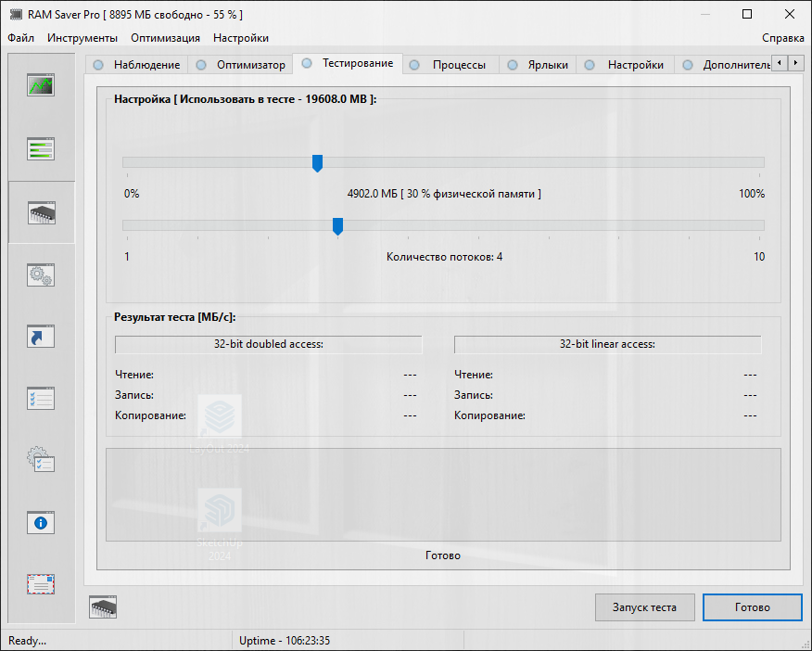The height and width of the screenshot is (651, 812).
Task: Open the Инструменты menu
Action: (x=82, y=38)
